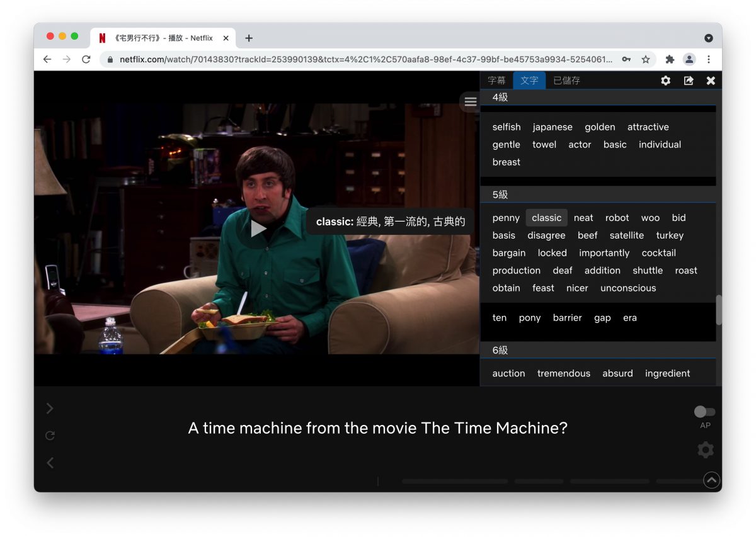Click the site lock icon in address bar
756x537 pixels.
click(110, 59)
